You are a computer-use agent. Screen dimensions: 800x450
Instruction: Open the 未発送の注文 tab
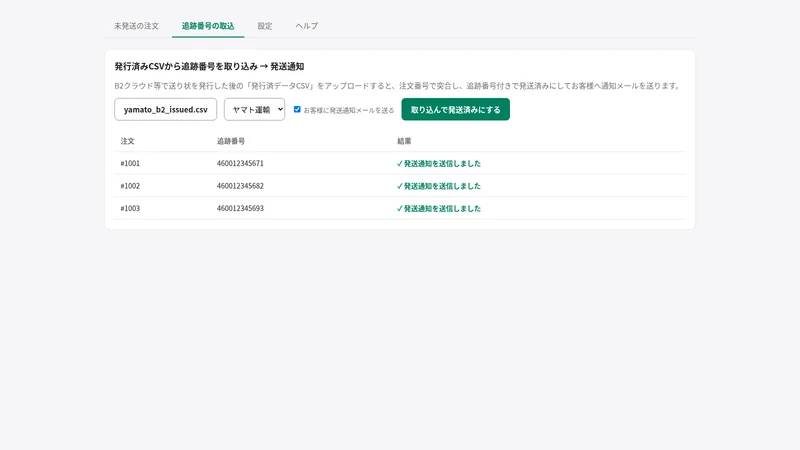[x=136, y=26]
